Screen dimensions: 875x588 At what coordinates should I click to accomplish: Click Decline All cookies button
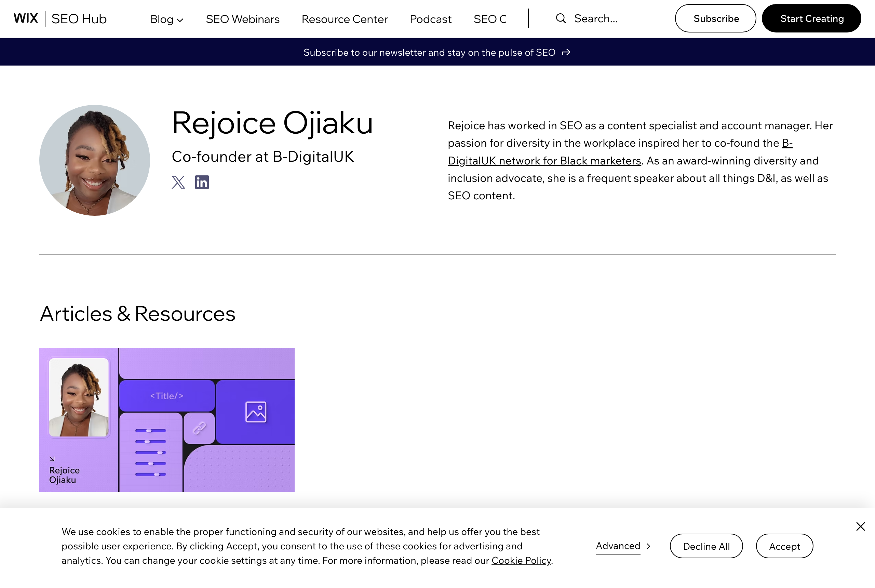pyautogui.click(x=706, y=546)
